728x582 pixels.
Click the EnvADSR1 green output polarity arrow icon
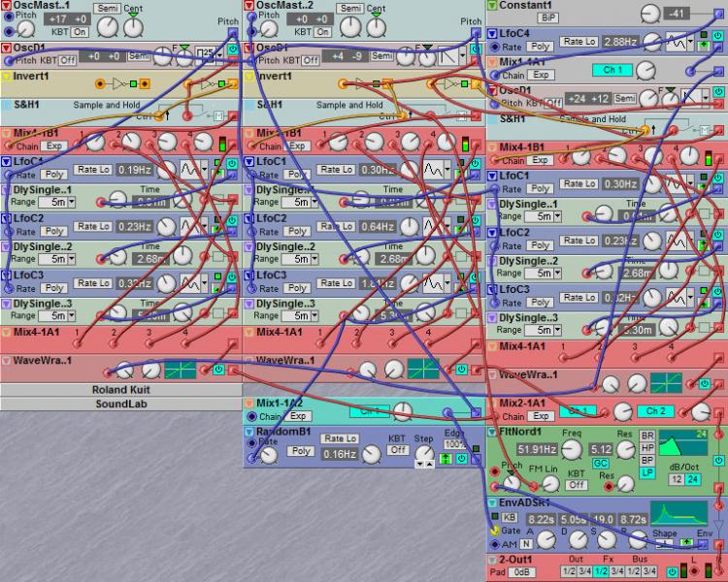(686, 542)
